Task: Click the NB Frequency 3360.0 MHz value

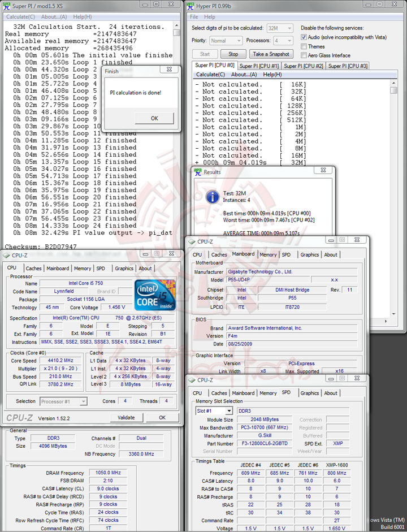Action: click(x=141, y=454)
